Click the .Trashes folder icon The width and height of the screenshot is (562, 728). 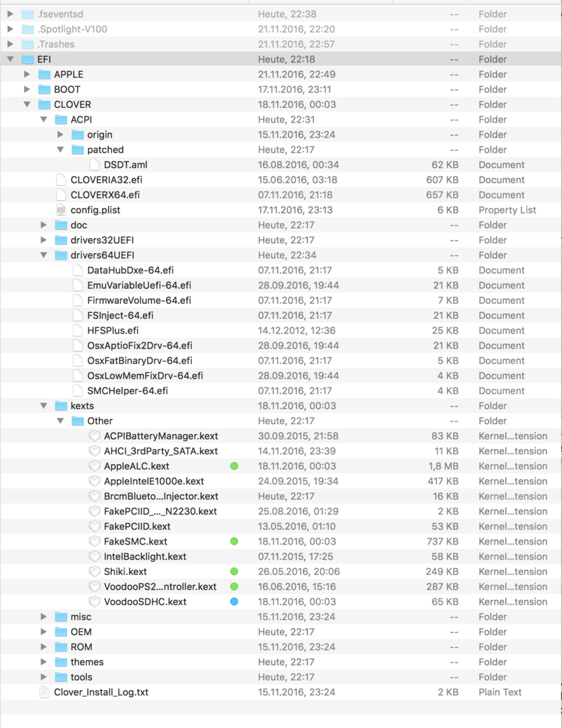coord(28,44)
